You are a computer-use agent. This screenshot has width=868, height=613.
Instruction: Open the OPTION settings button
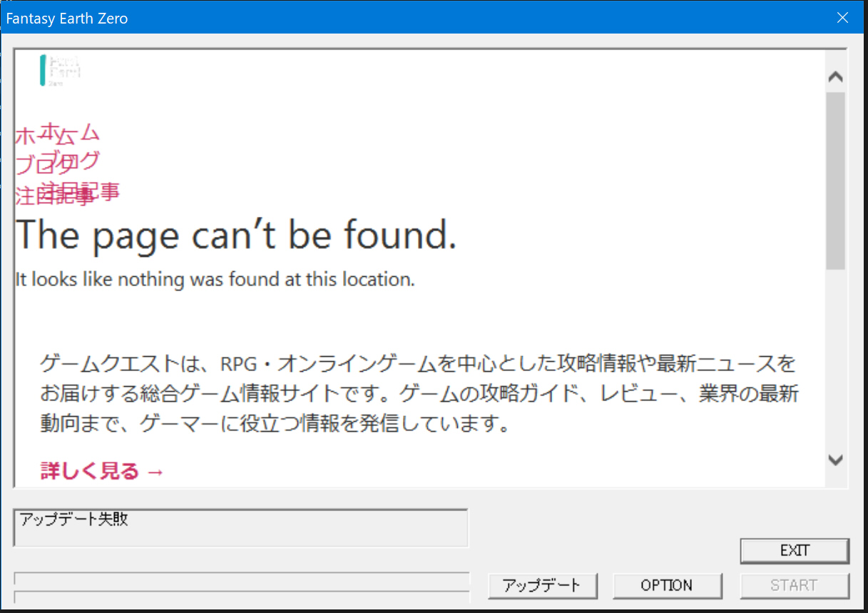[667, 586]
